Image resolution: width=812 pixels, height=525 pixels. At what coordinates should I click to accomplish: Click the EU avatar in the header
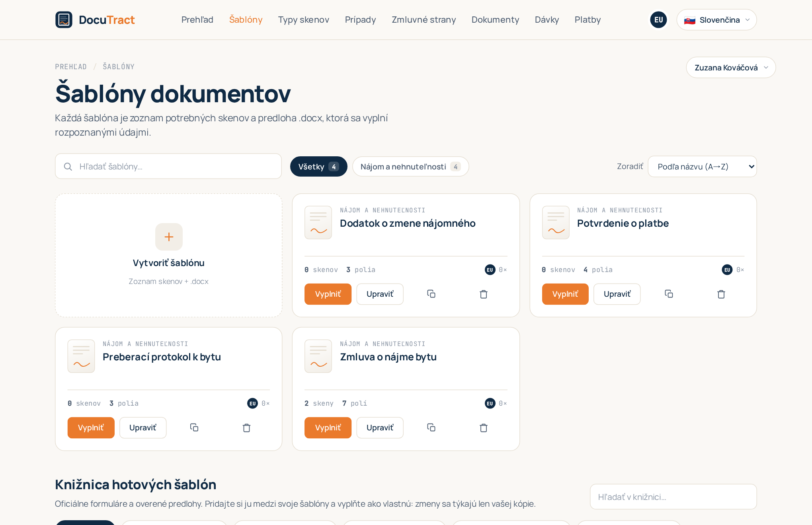[x=658, y=19]
